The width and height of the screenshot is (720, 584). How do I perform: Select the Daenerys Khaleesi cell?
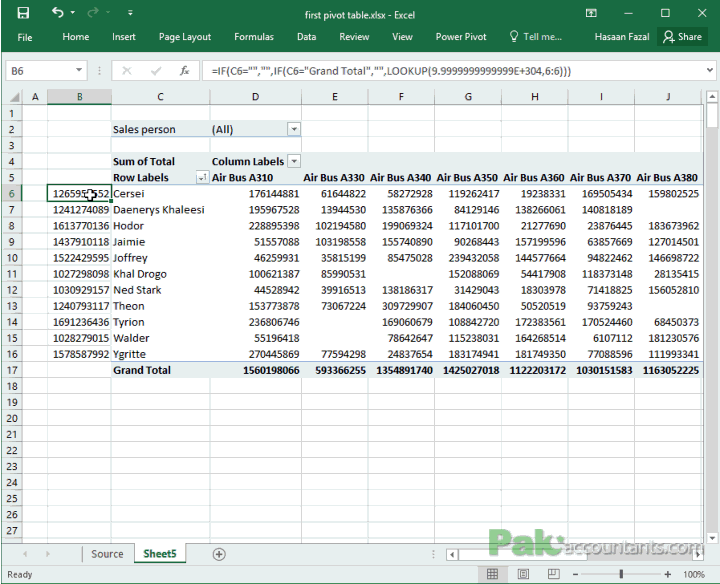tap(160, 210)
